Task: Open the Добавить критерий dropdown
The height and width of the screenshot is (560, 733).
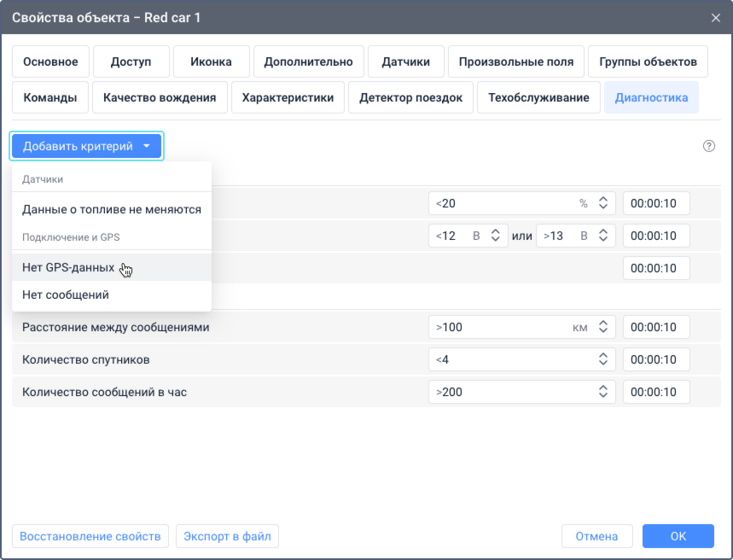Action: point(86,146)
